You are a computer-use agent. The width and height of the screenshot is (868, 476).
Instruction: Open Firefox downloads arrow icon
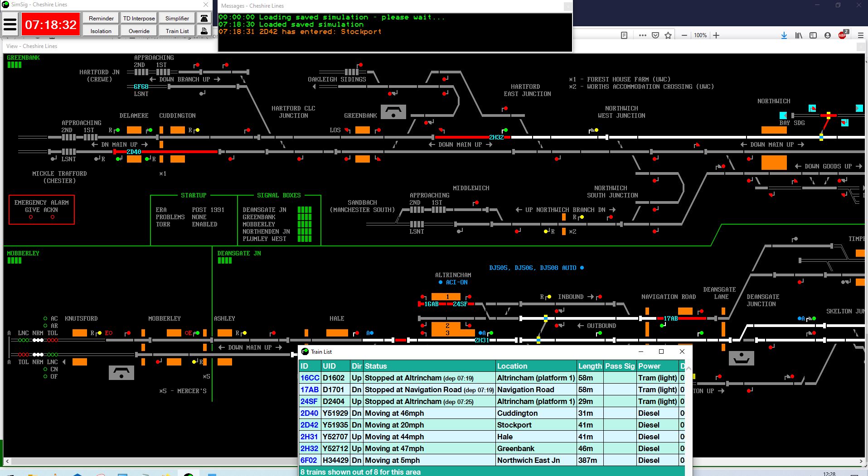[x=784, y=35]
